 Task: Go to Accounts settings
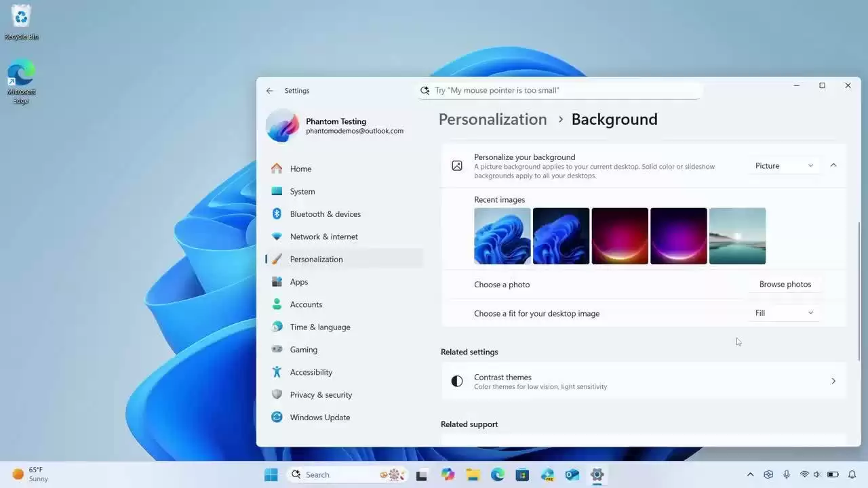(306, 304)
